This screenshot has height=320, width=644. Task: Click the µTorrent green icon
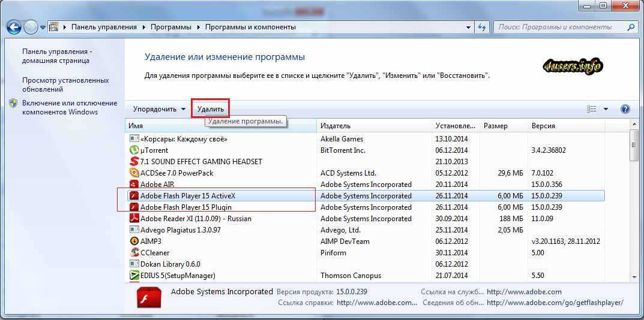(x=134, y=150)
